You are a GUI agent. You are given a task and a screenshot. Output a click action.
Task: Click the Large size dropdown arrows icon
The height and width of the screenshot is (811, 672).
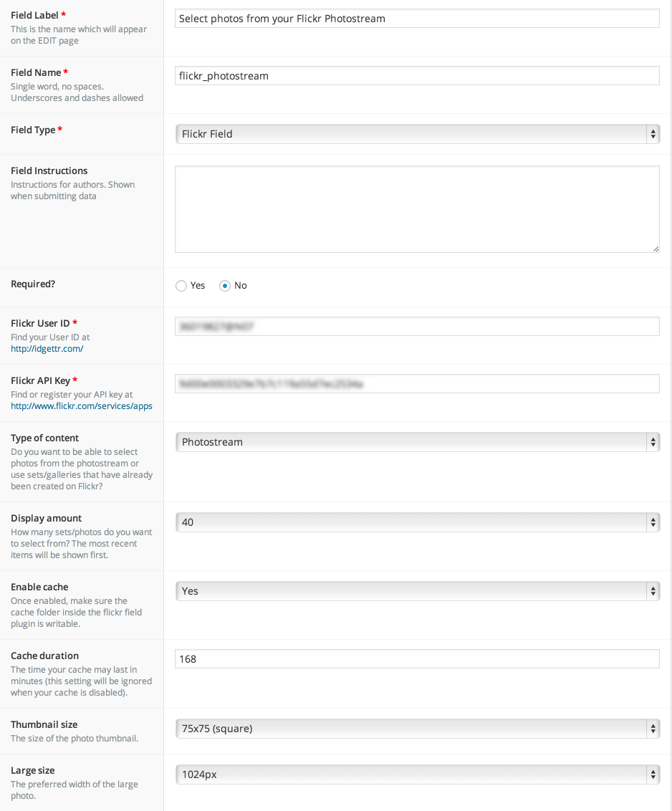(x=653, y=774)
